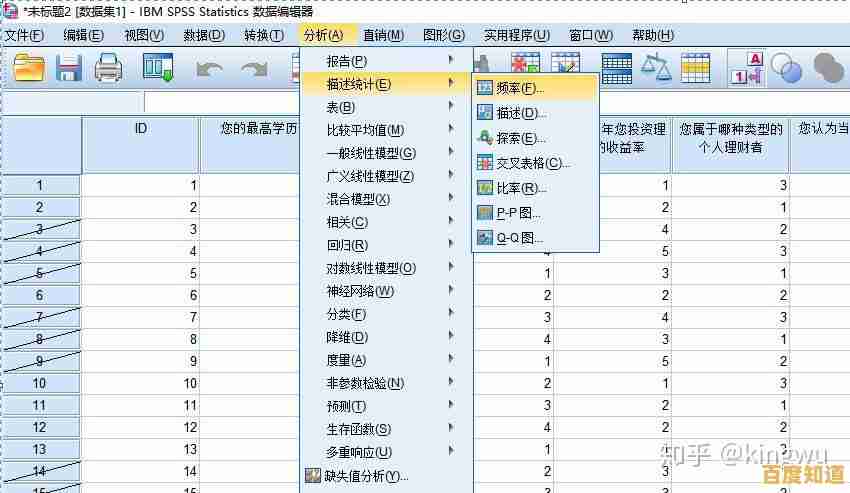Image resolution: width=850 pixels, height=493 pixels.
Task: Select the 非参数检验(N) menu item
Action: click(x=386, y=383)
